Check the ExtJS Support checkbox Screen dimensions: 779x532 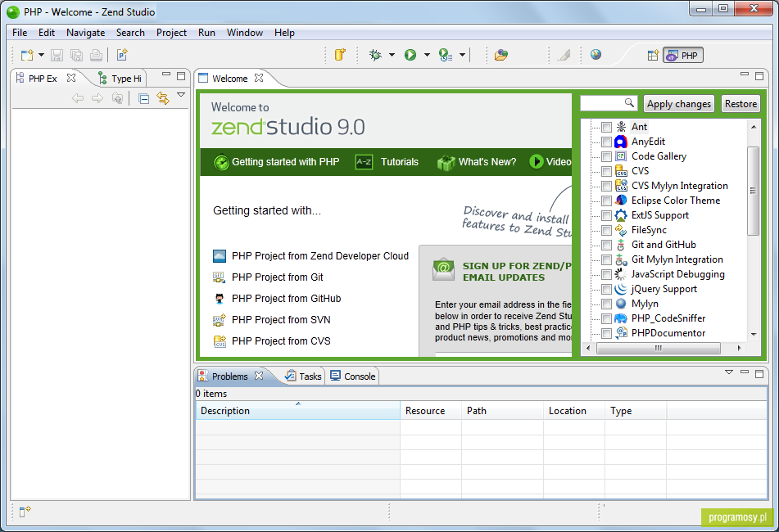coord(606,215)
